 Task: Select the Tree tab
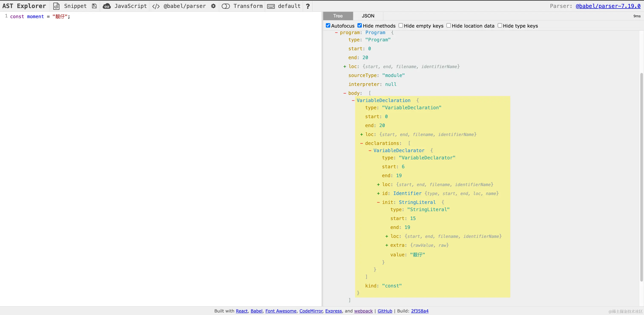coord(338,16)
